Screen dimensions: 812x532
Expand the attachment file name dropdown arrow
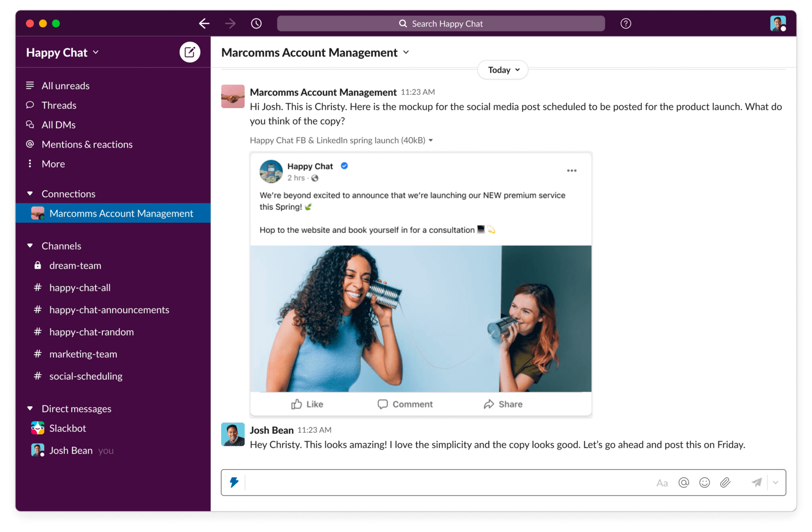pos(431,140)
